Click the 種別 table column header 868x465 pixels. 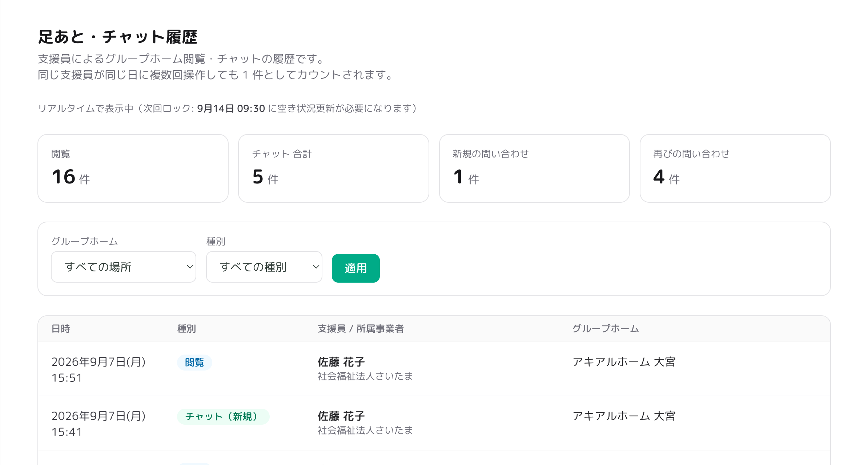click(x=186, y=329)
